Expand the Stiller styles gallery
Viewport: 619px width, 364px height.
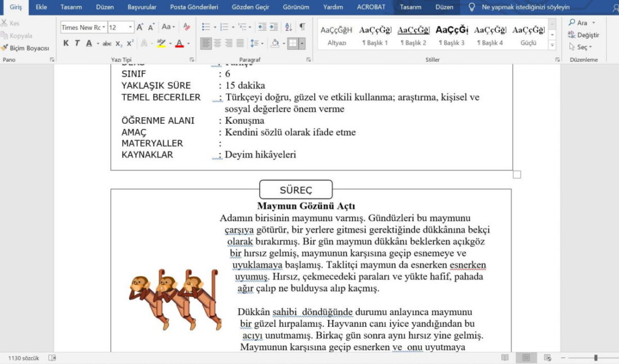(x=552, y=46)
